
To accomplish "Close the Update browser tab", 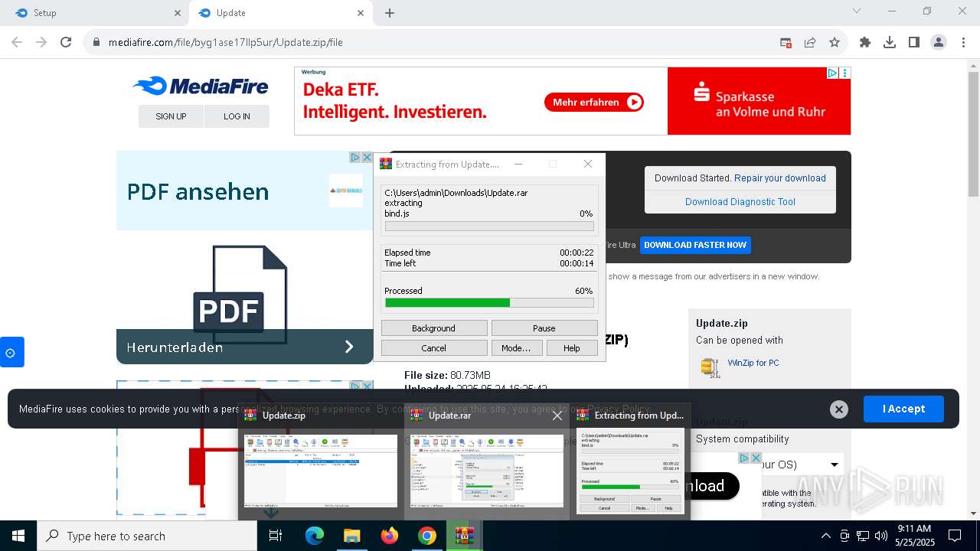I will 361,13.
